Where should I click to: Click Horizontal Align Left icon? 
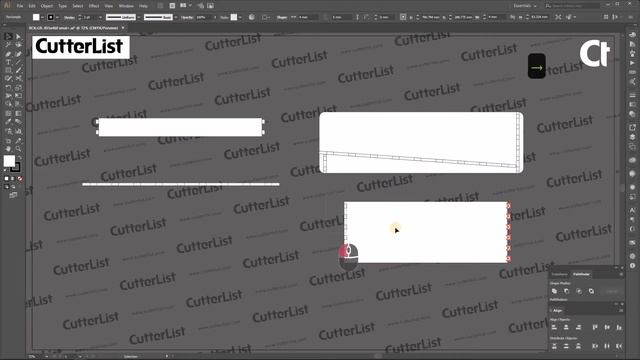click(x=554, y=327)
